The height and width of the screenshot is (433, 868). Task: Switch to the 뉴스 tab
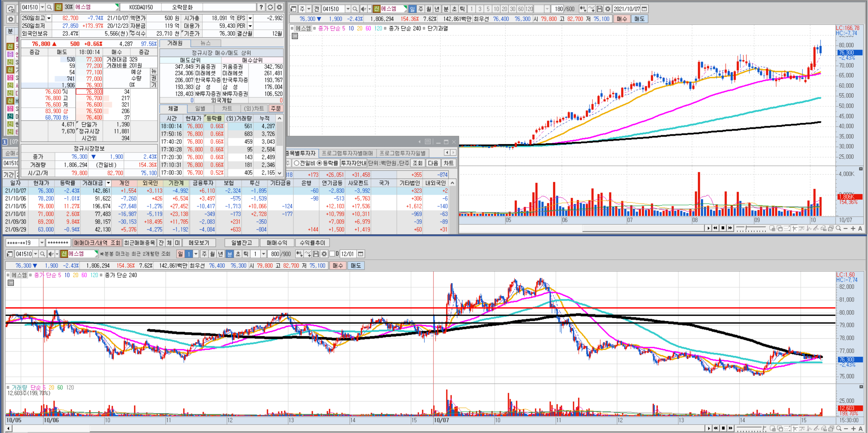click(x=206, y=43)
